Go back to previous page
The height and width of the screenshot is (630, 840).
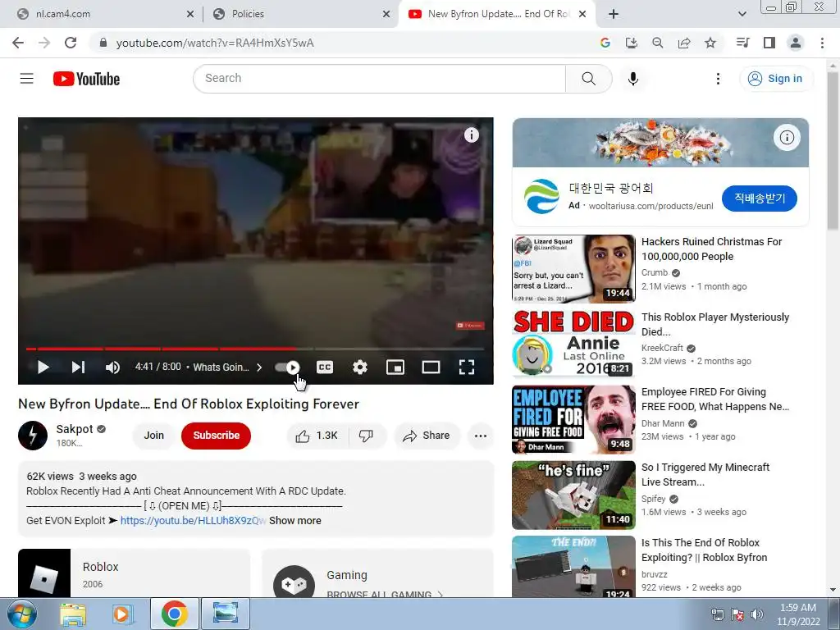(18, 43)
